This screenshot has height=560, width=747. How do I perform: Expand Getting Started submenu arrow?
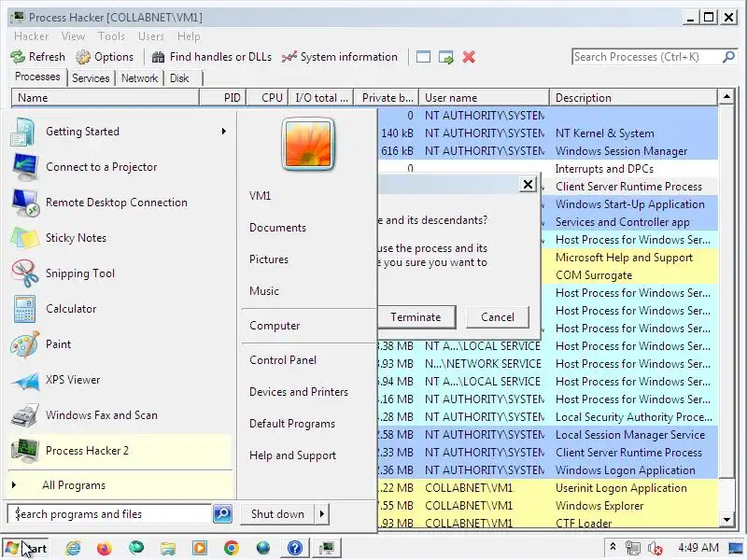224,131
